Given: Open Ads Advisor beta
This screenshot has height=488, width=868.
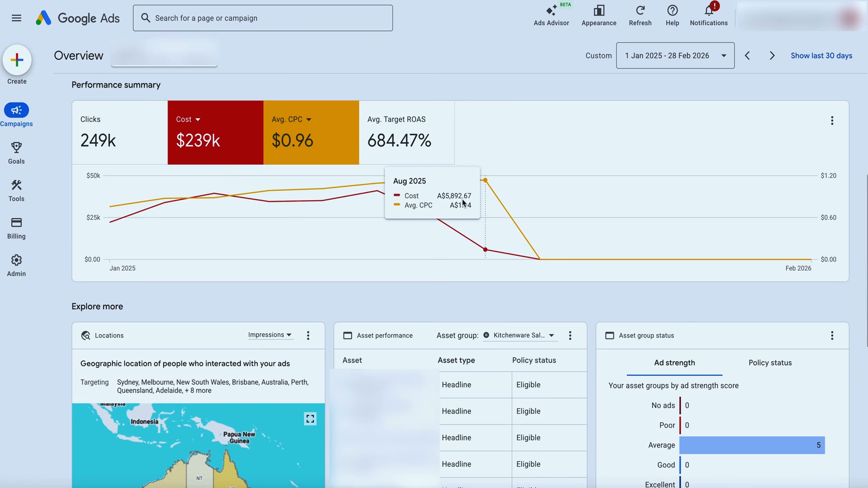Looking at the screenshot, I should (x=551, y=16).
